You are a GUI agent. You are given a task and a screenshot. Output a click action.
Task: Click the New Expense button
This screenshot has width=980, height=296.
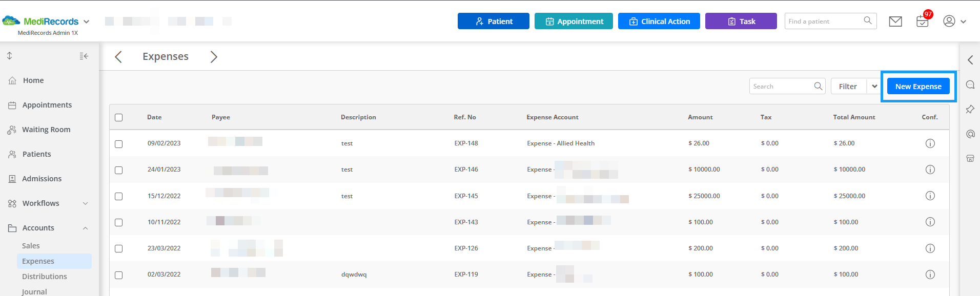[x=918, y=86]
